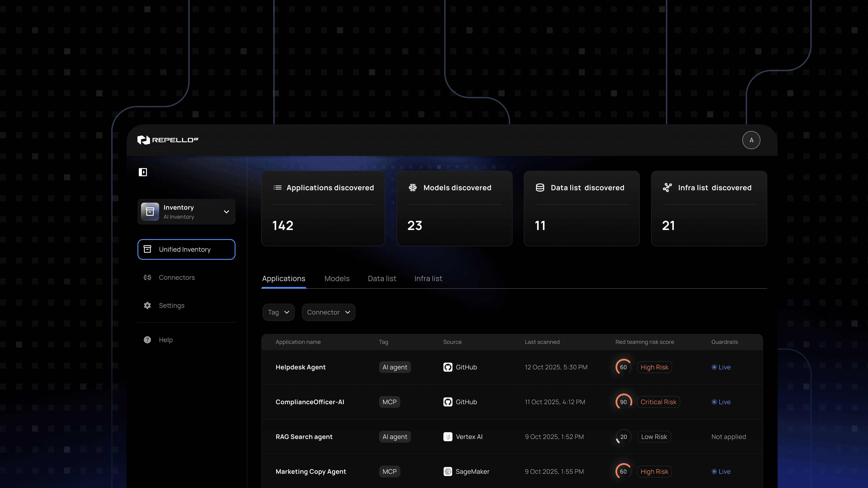Click High Risk badge on Helpdesk Agent

(654, 367)
